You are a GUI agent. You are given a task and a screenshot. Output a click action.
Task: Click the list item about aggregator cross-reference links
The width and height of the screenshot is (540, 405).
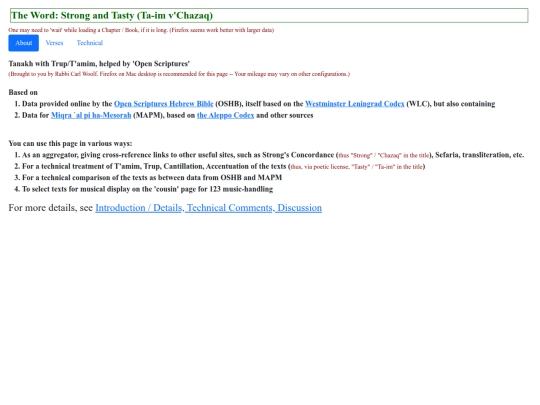pyautogui.click(x=273, y=155)
